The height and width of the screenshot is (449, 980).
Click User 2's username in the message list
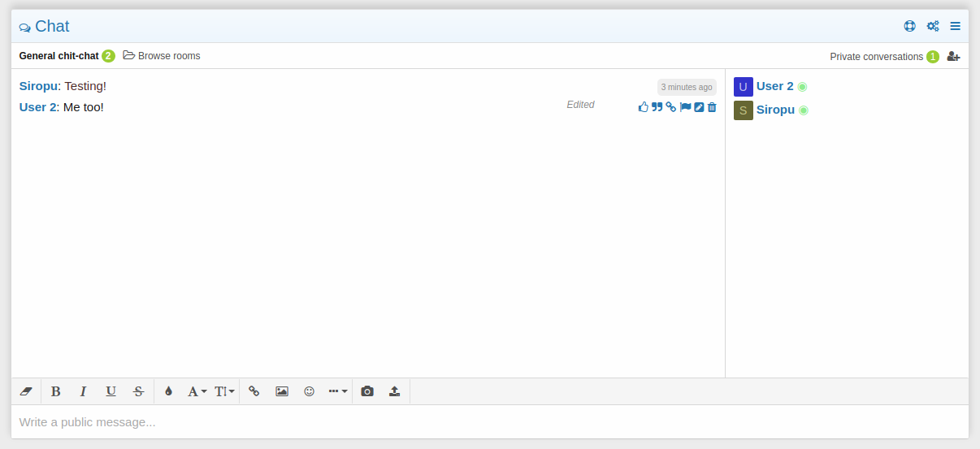pos(37,107)
